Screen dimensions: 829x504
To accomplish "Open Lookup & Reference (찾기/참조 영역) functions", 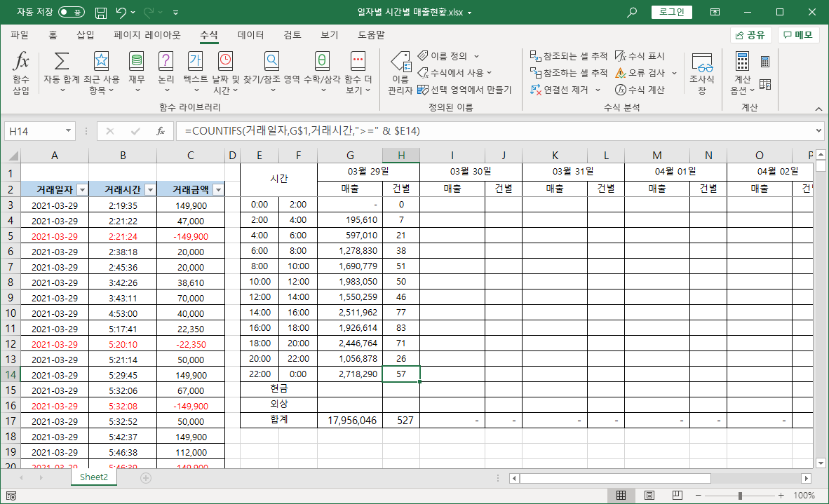I will click(x=271, y=73).
